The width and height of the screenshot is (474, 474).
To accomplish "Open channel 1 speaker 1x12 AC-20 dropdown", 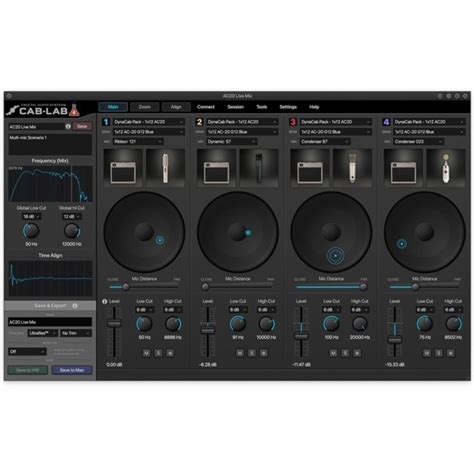I will click(x=148, y=132).
